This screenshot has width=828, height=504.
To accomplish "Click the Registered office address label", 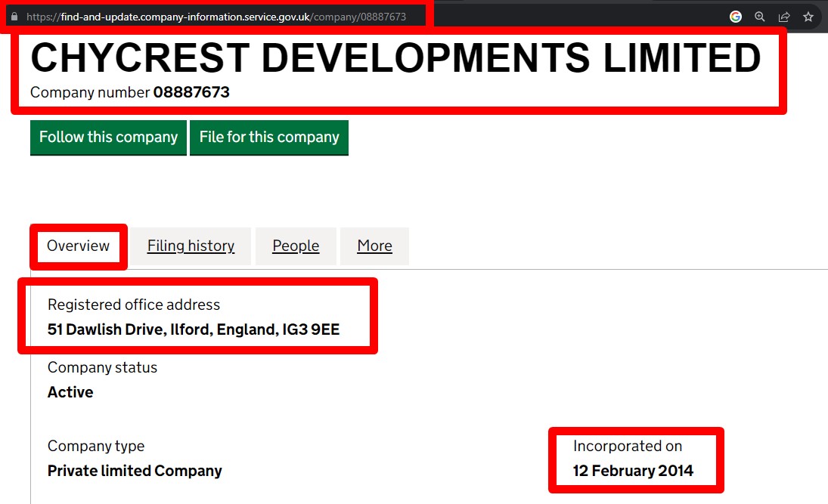I will [x=134, y=305].
